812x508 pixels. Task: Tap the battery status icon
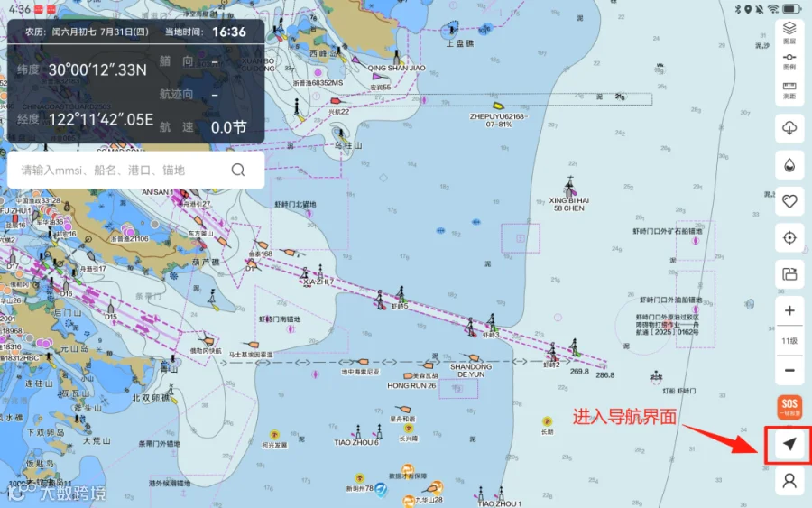792,9
